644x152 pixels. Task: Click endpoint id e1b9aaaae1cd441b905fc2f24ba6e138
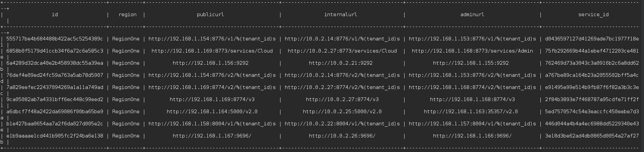click(x=55, y=136)
